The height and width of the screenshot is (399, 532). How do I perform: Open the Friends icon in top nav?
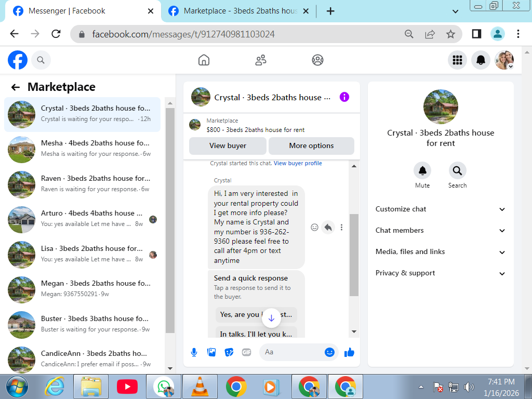point(261,60)
